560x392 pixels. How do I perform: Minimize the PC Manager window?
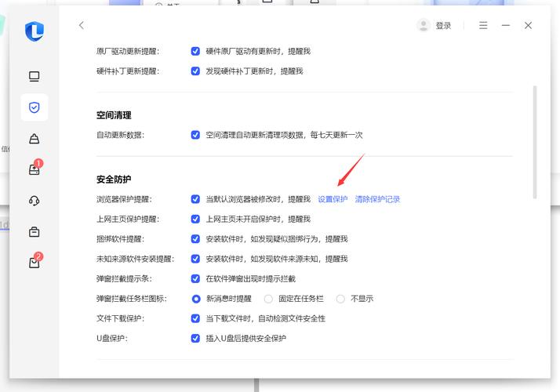coord(506,25)
